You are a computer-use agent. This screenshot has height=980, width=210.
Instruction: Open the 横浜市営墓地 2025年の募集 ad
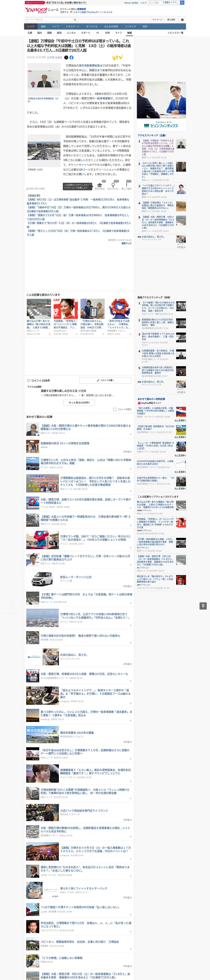[77, 732]
